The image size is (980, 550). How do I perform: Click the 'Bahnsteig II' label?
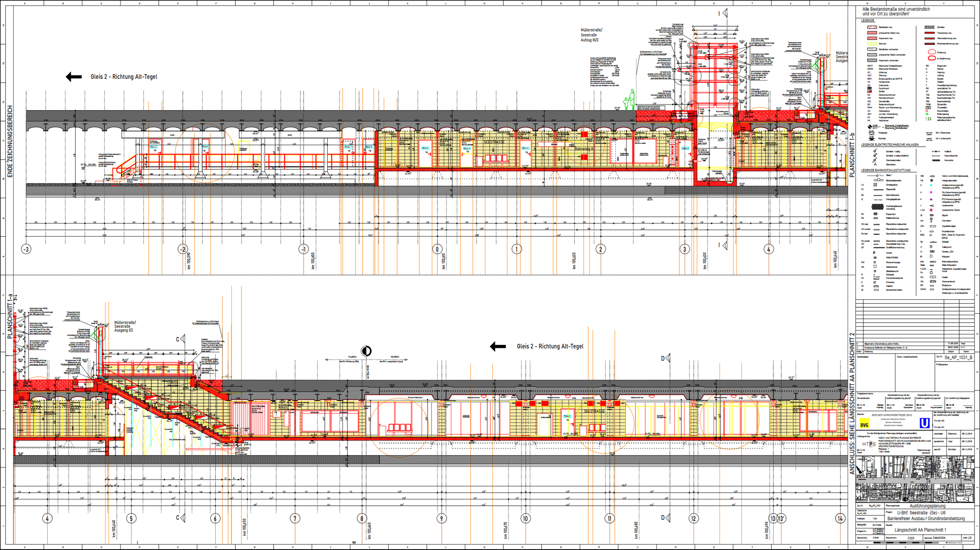click(584, 149)
